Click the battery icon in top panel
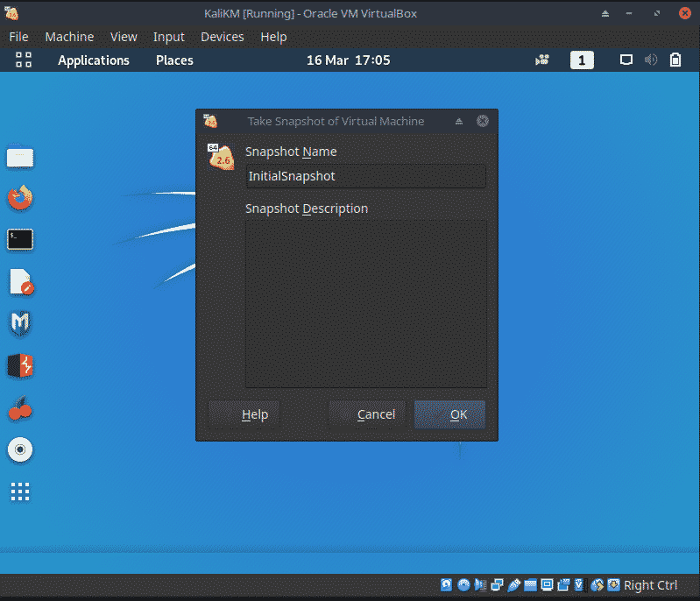700x601 pixels. pyautogui.click(x=675, y=60)
